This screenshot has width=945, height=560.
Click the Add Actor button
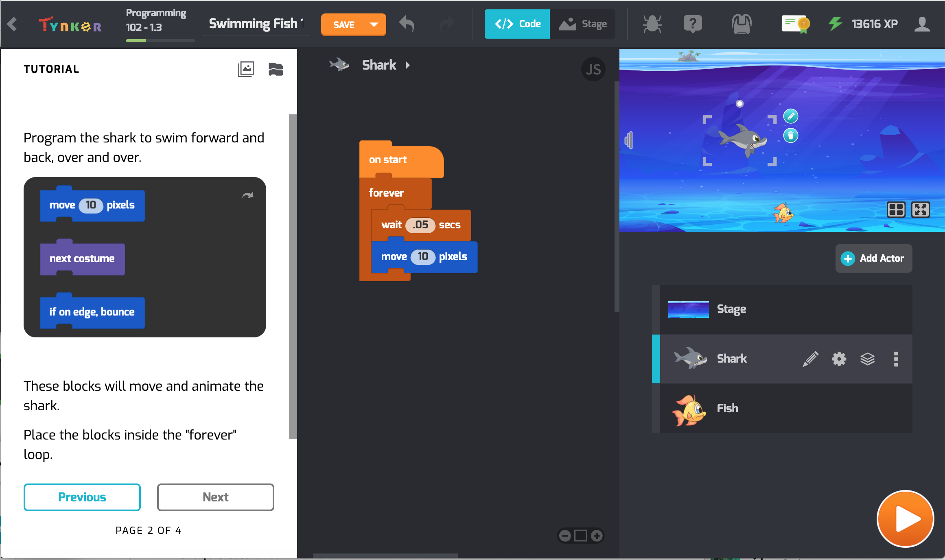coord(873,258)
